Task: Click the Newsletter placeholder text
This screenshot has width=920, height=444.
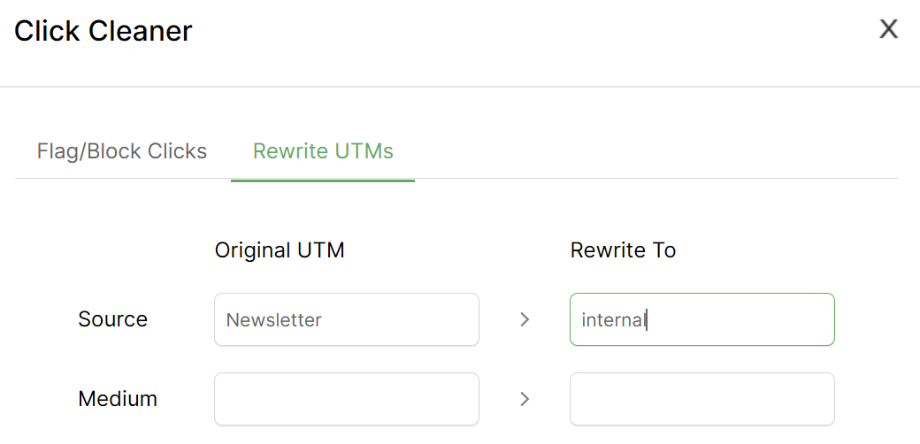Action: 274,320
